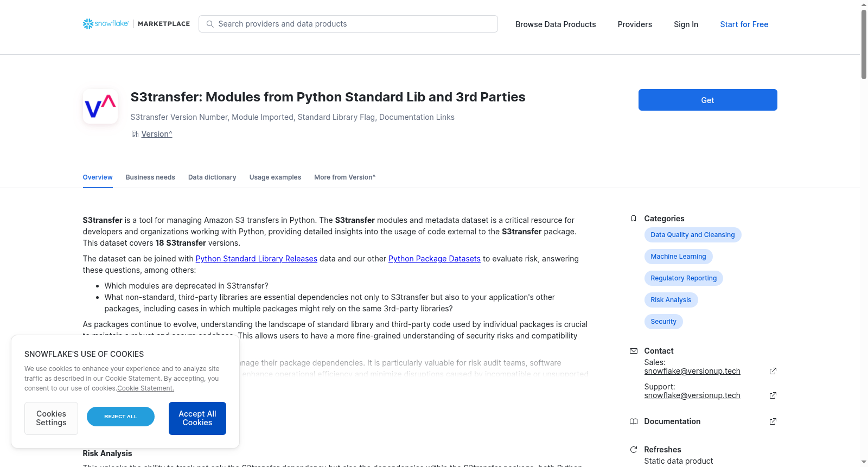868x467 pixels.
Task: Click Sign In
Action: (686, 24)
